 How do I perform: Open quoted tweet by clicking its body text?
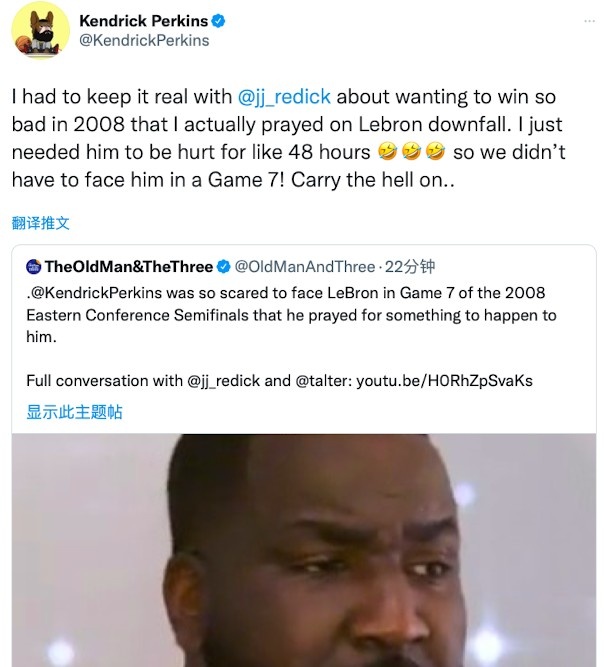pos(291,315)
